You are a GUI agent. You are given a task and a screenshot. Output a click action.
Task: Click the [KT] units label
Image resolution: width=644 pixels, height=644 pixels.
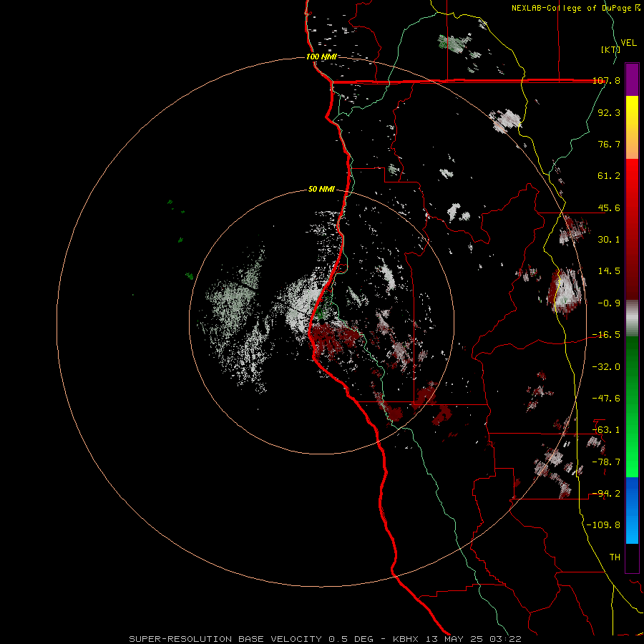point(610,49)
